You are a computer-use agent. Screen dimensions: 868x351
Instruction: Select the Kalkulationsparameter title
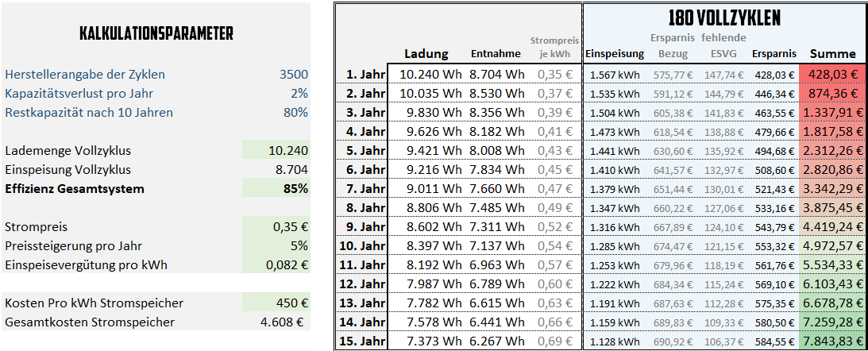pyautogui.click(x=156, y=33)
